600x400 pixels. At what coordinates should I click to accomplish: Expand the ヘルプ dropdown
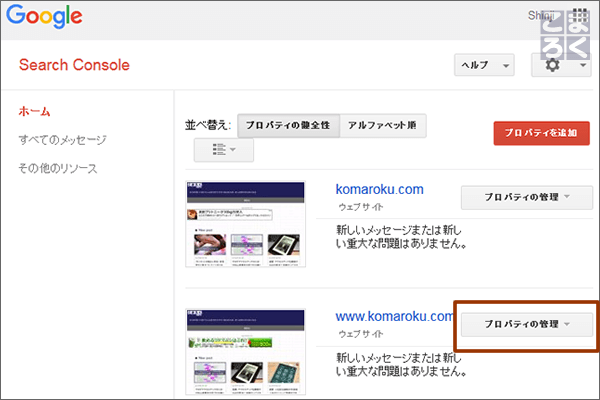pos(484,65)
